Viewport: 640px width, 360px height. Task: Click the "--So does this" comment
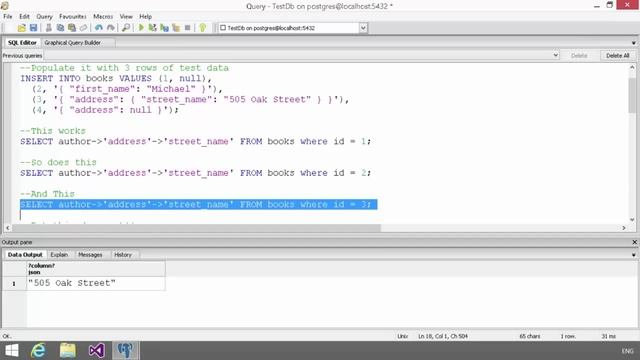coord(58,162)
